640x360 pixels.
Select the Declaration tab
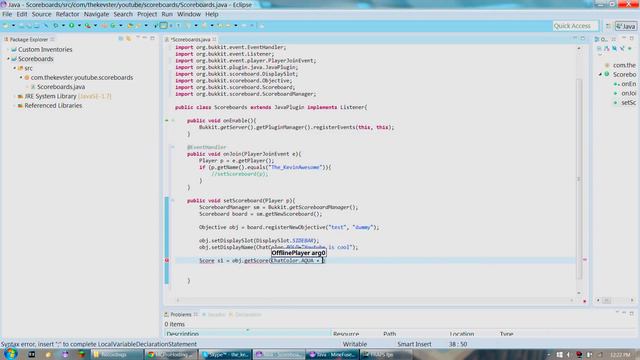click(245, 314)
